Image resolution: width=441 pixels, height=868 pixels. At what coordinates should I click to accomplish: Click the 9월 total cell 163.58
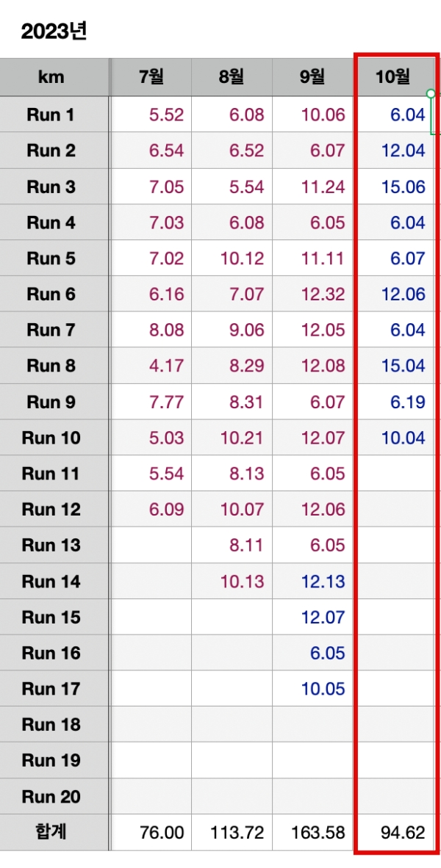click(312, 832)
